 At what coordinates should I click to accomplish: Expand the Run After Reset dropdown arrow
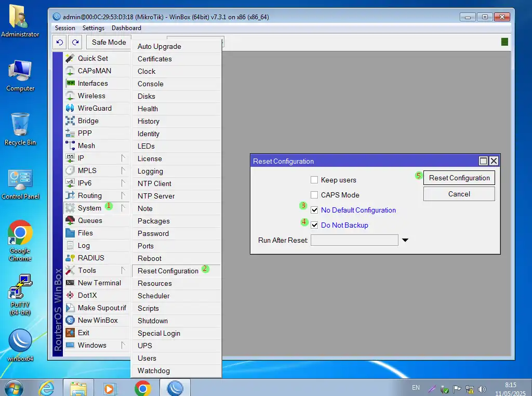pyautogui.click(x=405, y=240)
